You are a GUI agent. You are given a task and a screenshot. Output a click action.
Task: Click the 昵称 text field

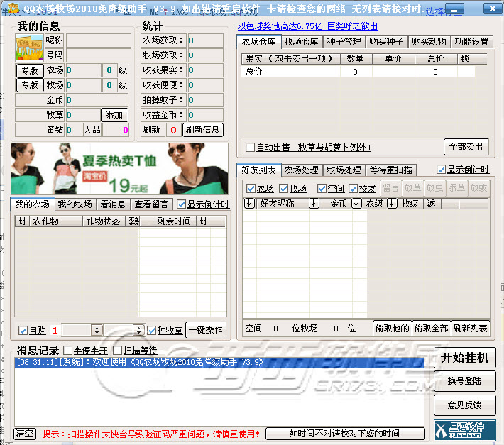pos(97,40)
